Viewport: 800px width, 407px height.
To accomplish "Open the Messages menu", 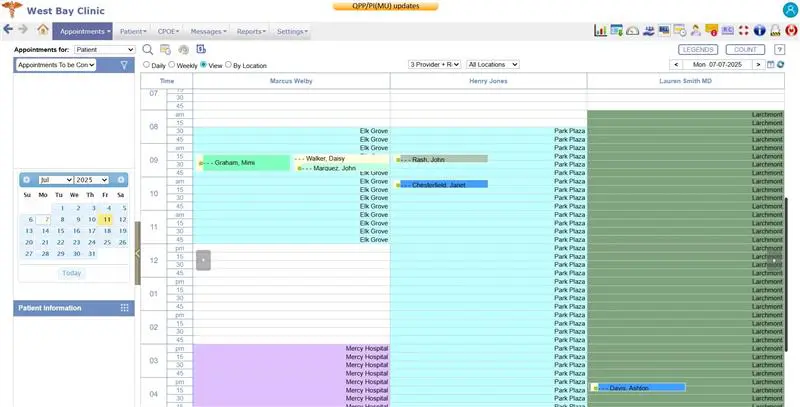I will click(x=208, y=32).
